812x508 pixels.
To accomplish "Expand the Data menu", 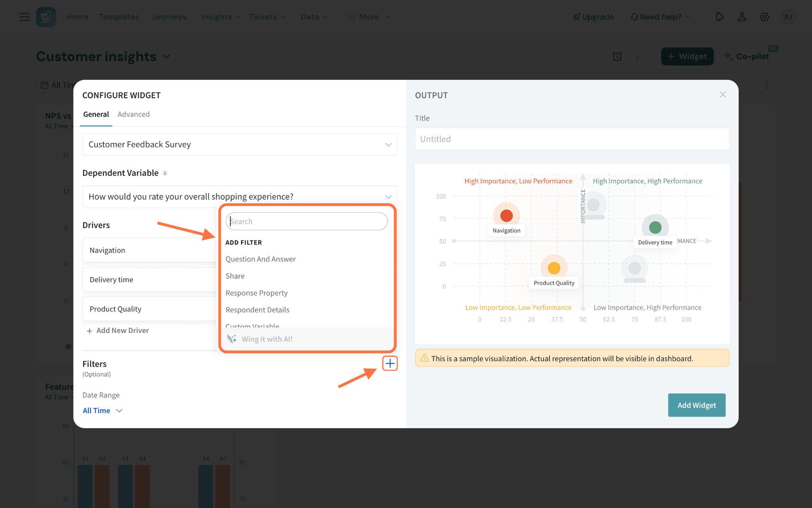I will click(314, 17).
